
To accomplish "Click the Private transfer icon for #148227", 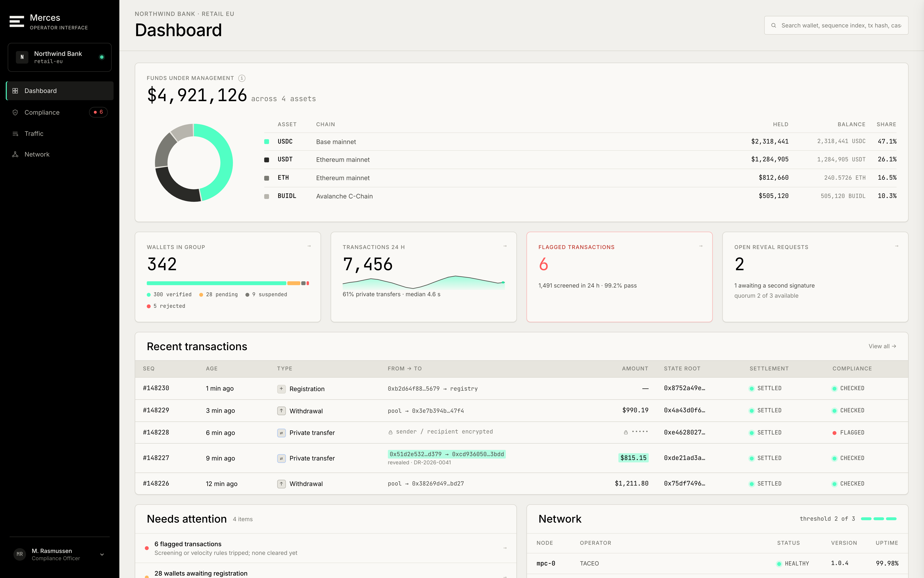I will point(281,458).
